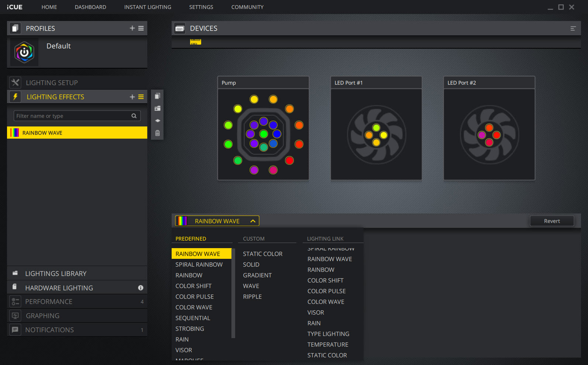Screen dimensions: 588x365
Task: Expand the LIGHTINGS LIBRARY section
Action: pyautogui.click(x=77, y=273)
